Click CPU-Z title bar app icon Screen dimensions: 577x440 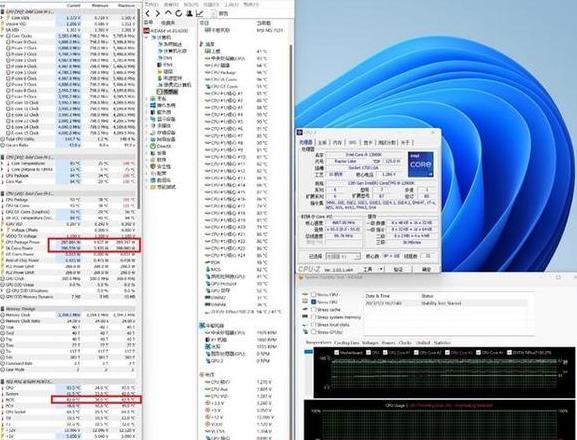click(x=300, y=132)
